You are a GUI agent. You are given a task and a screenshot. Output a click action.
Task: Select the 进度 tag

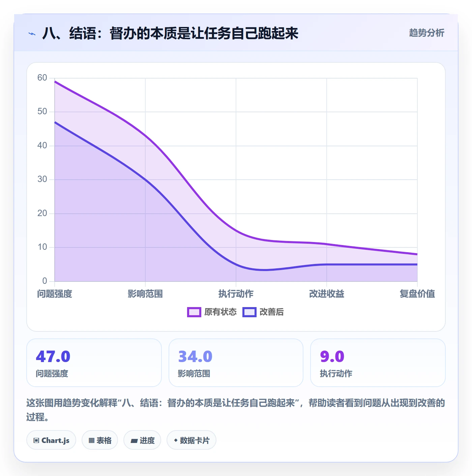tap(142, 440)
